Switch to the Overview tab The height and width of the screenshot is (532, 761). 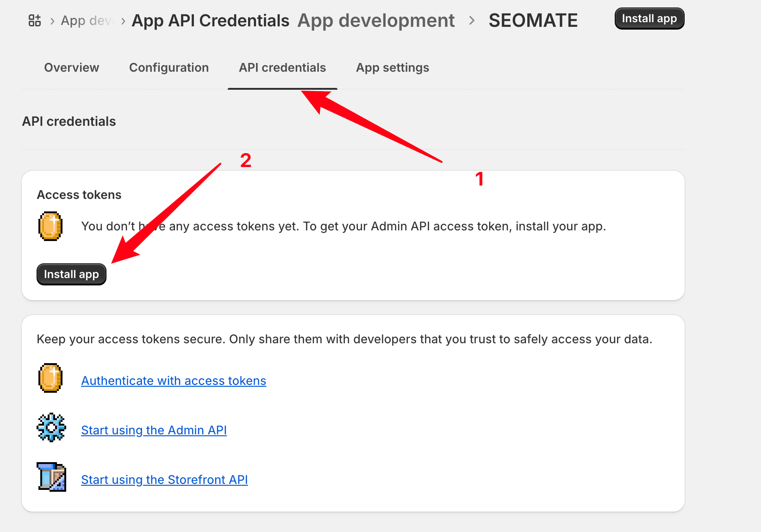(x=72, y=68)
